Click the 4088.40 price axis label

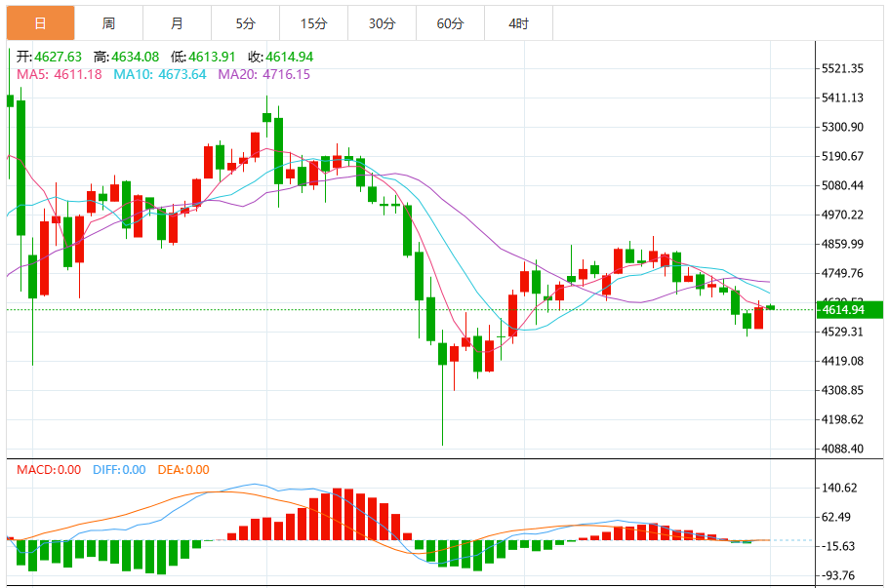click(x=842, y=449)
